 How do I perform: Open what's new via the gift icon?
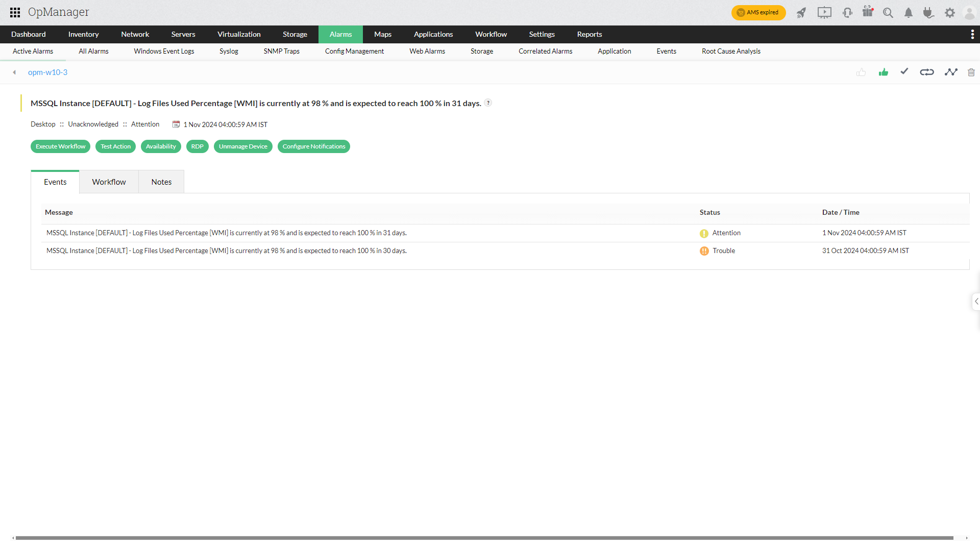868,13
